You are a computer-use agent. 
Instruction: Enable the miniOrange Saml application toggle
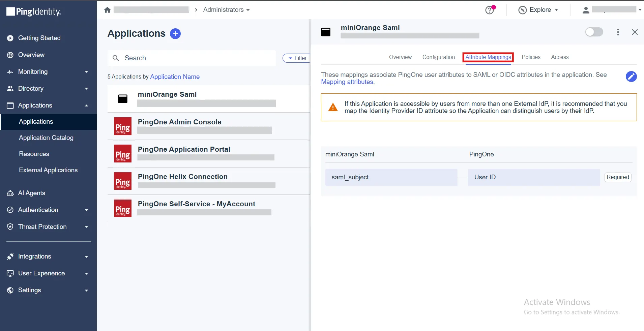click(x=594, y=32)
